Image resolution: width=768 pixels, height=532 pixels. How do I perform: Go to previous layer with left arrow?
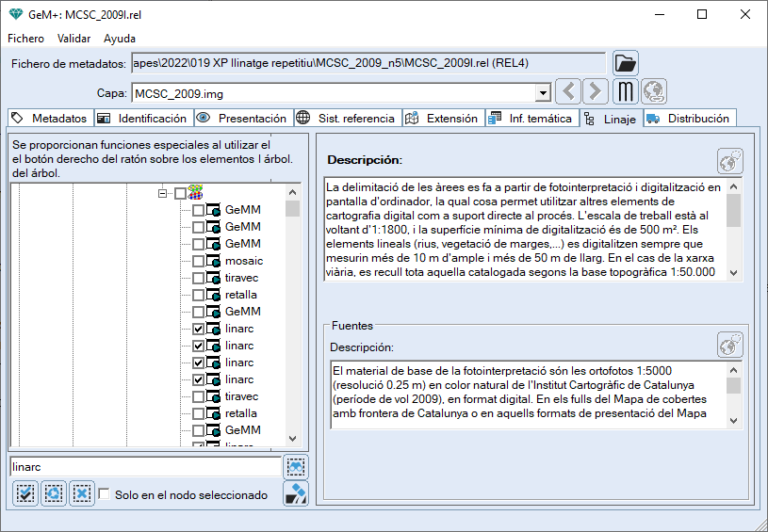pyautogui.click(x=566, y=92)
